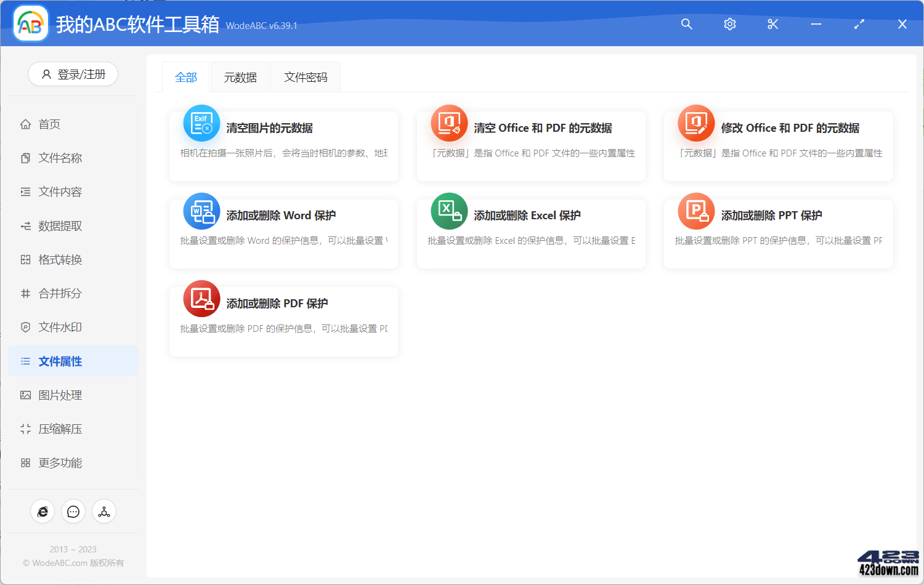924x585 pixels.
Task: Click the 修改 Office 和 PDF 元数据 icon
Action: 695,123
